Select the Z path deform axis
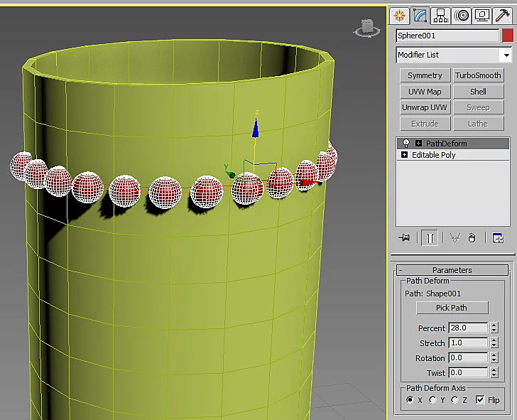 pos(455,400)
